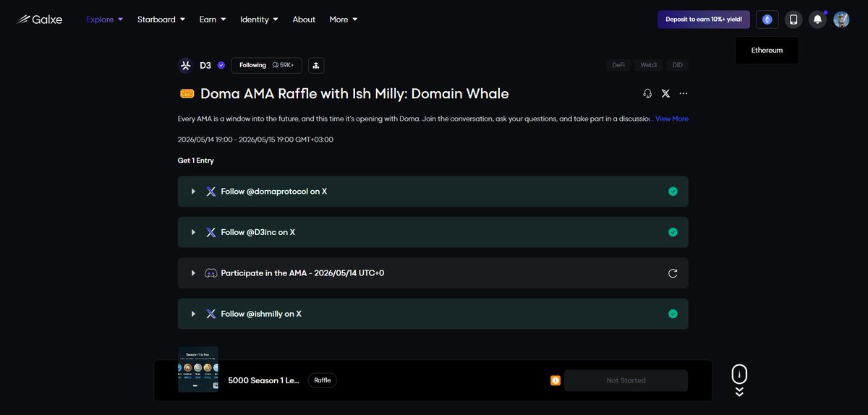Viewport: 868px width, 415px height.
Task: Click X icon on @ishmilly task
Action: [211, 314]
